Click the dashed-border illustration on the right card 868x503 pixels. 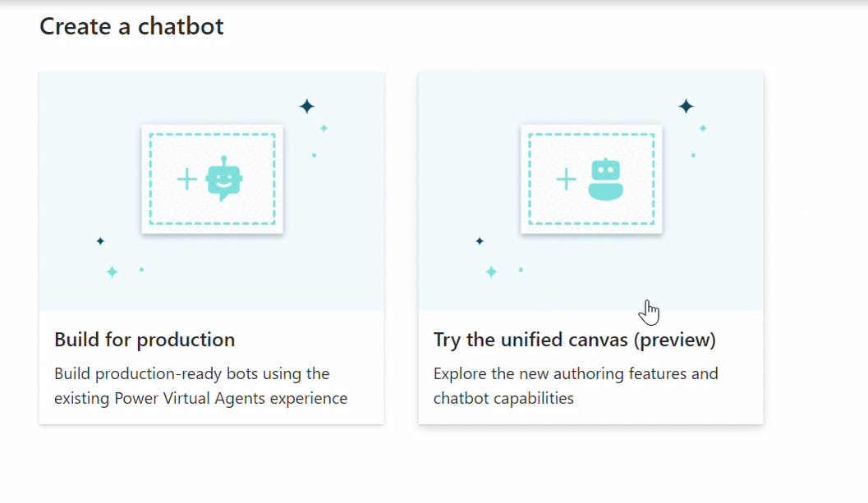pos(591,179)
